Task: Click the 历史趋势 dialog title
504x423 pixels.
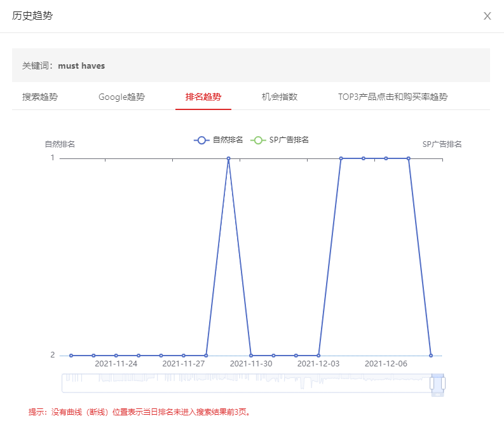Action: [32, 15]
